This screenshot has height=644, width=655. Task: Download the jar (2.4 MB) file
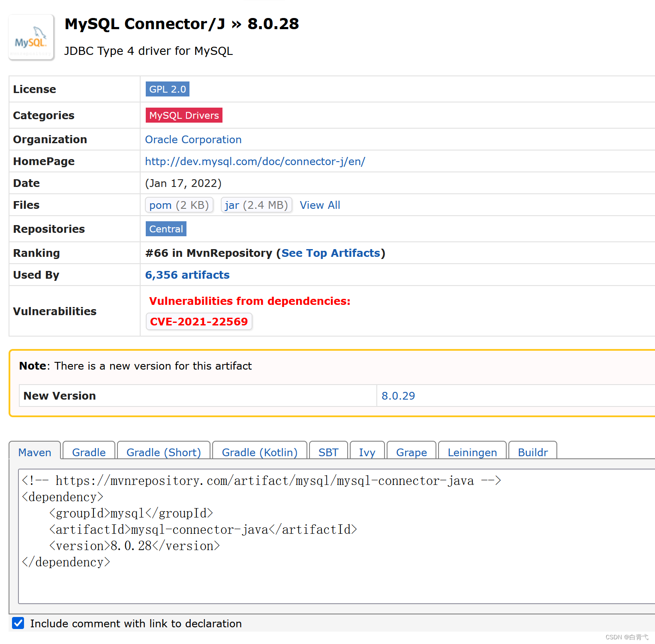pos(256,205)
